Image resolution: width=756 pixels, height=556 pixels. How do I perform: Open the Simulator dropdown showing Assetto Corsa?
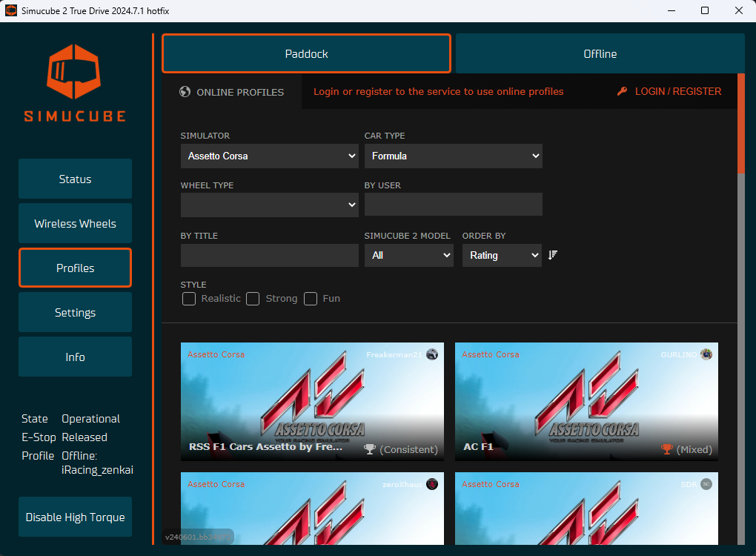[x=269, y=156]
